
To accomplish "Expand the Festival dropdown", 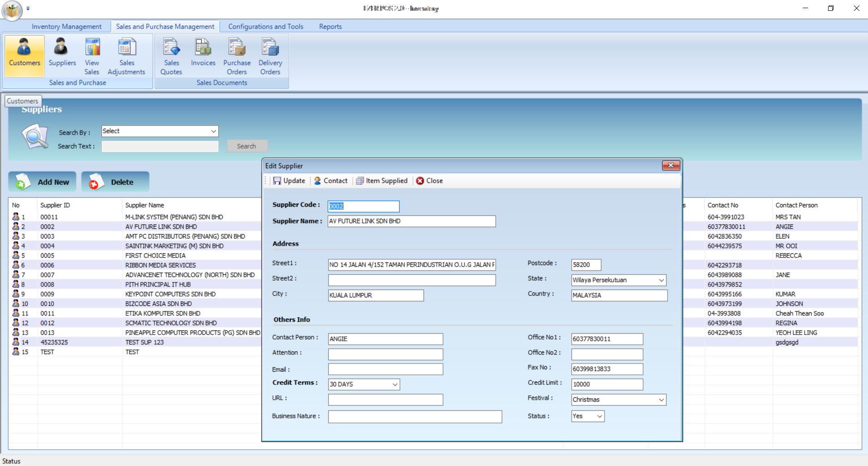I will [661, 400].
